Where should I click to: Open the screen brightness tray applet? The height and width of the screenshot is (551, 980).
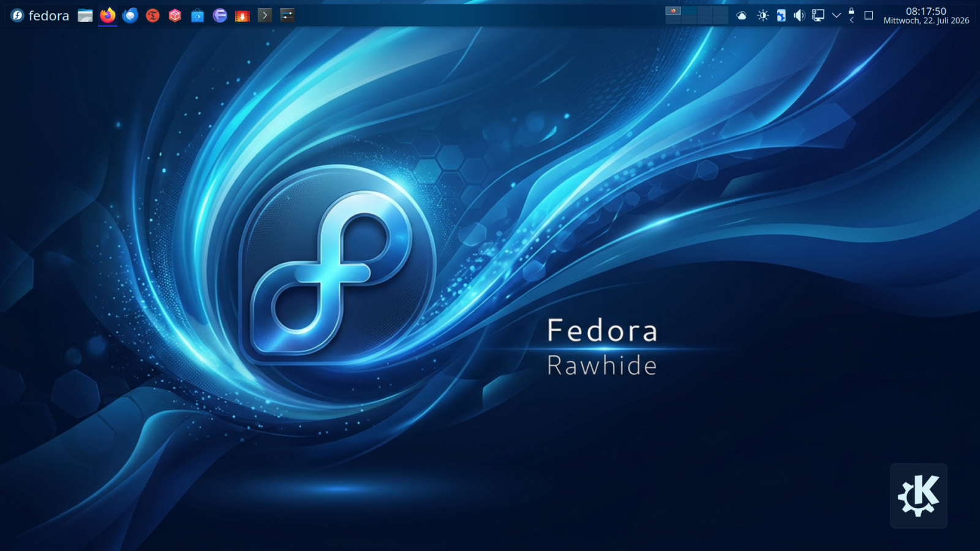pos(763,15)
